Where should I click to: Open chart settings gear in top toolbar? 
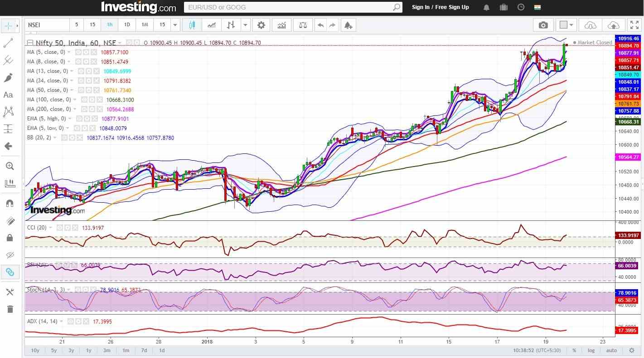click(x=261, y=25)
